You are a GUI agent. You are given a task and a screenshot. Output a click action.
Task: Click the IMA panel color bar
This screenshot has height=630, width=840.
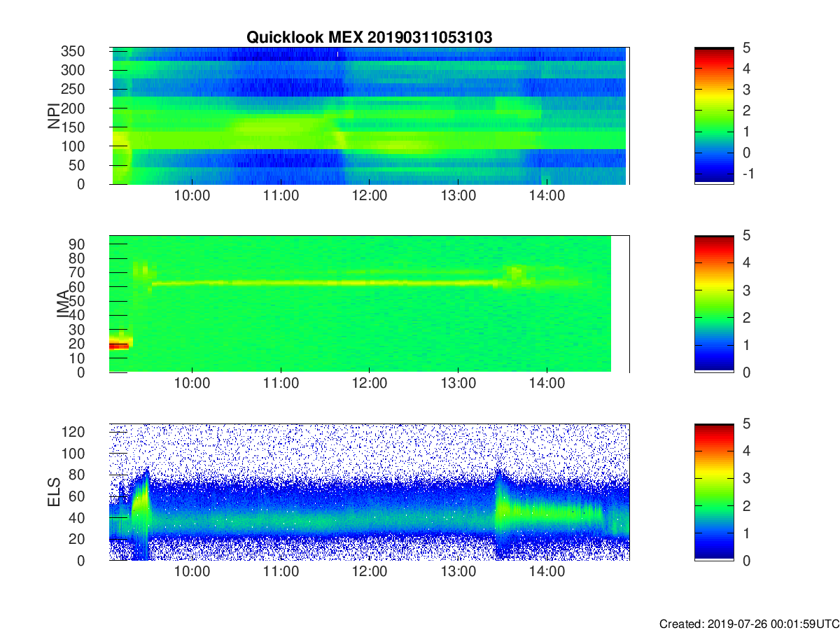[714, 304]
